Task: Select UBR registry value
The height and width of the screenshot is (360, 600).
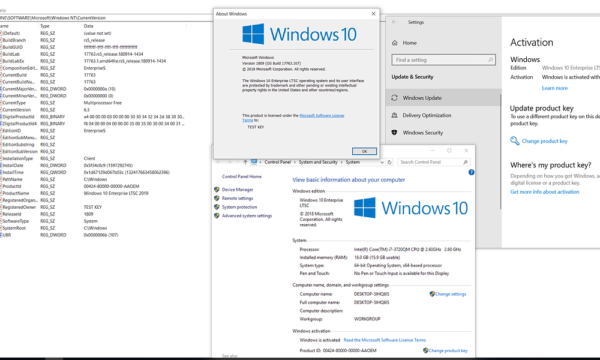Action: point(7,235)
